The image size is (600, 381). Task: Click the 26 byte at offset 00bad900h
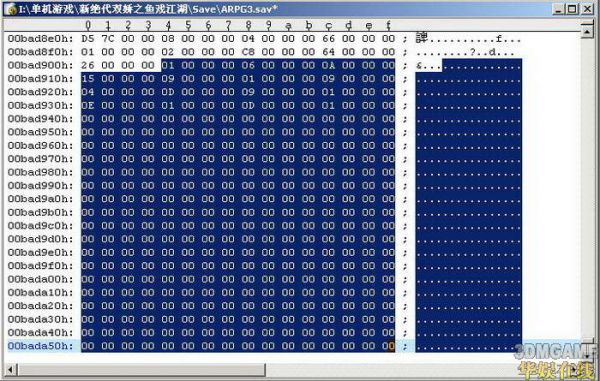88,65
